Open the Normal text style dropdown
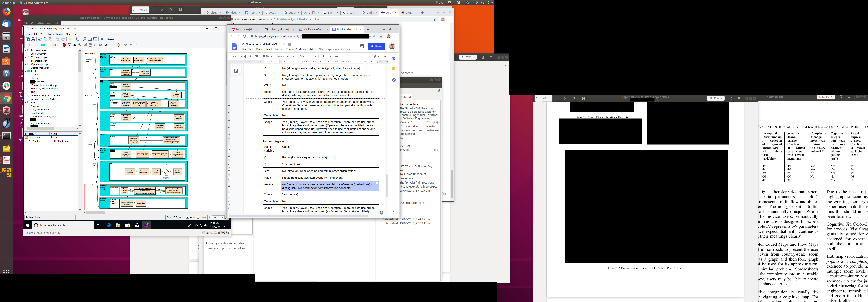 coord(286,56)
